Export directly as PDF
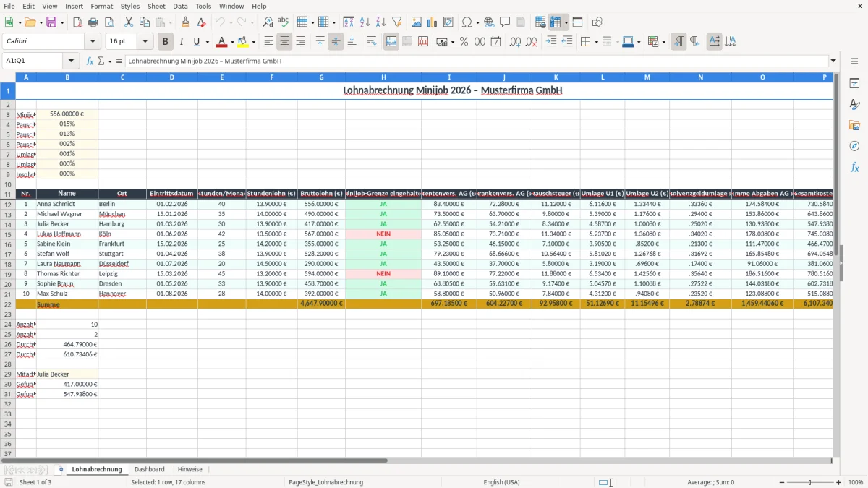This screenshot has width=868, height=488. [77, 22]
